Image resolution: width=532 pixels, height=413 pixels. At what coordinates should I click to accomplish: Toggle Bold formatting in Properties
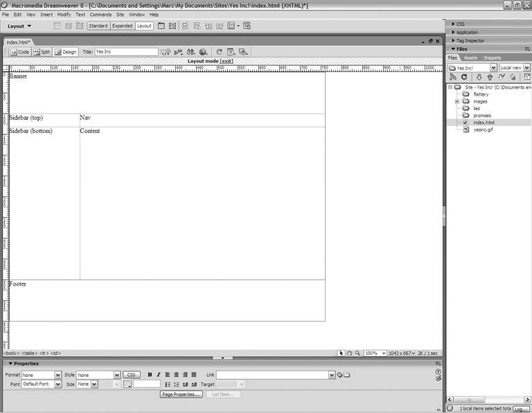(150, 375)
